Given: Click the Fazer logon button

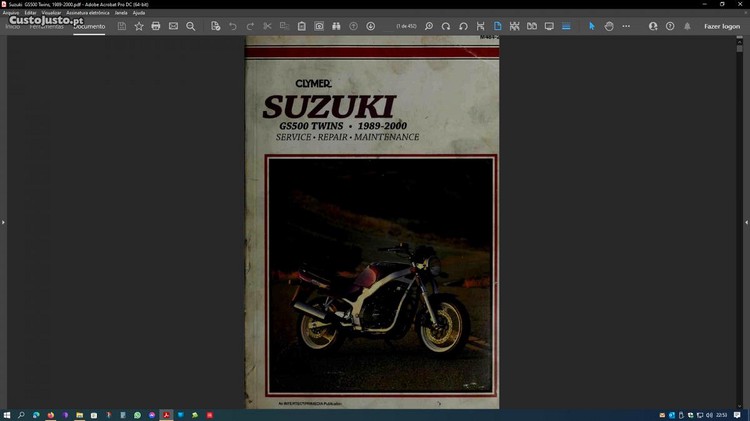Looking at the screenshot, I should click(722, 26).
